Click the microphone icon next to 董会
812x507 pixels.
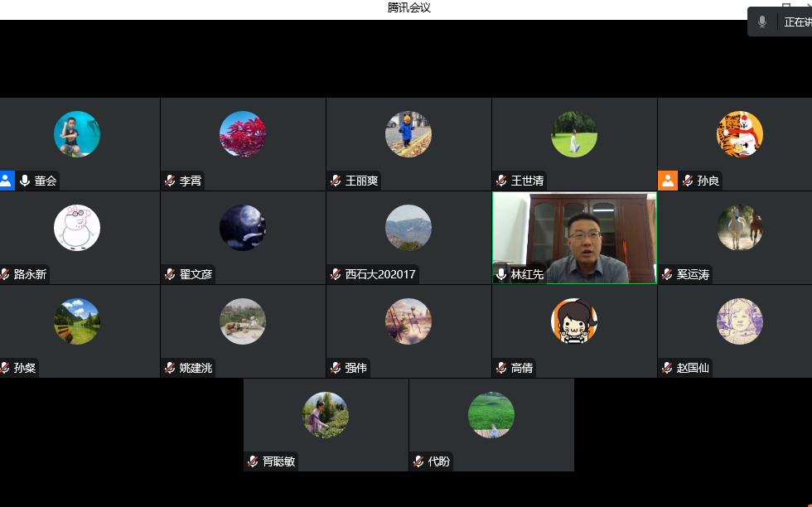point(24,181)
